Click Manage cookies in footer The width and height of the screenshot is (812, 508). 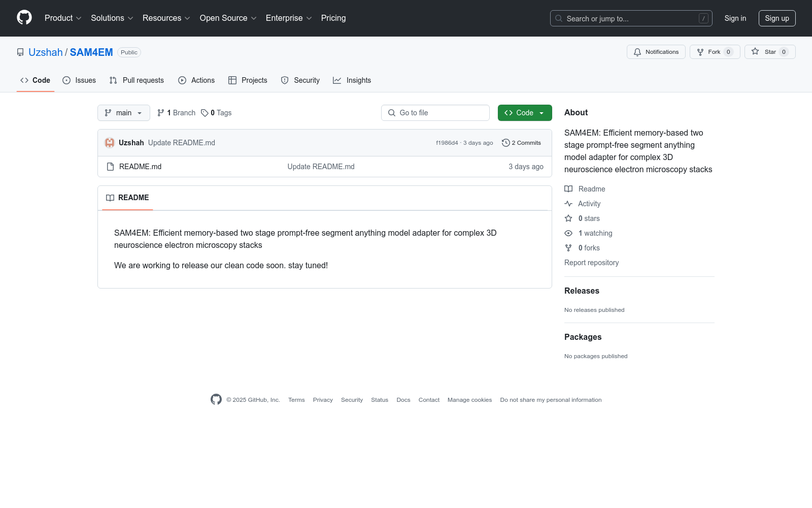click(470, 400)
